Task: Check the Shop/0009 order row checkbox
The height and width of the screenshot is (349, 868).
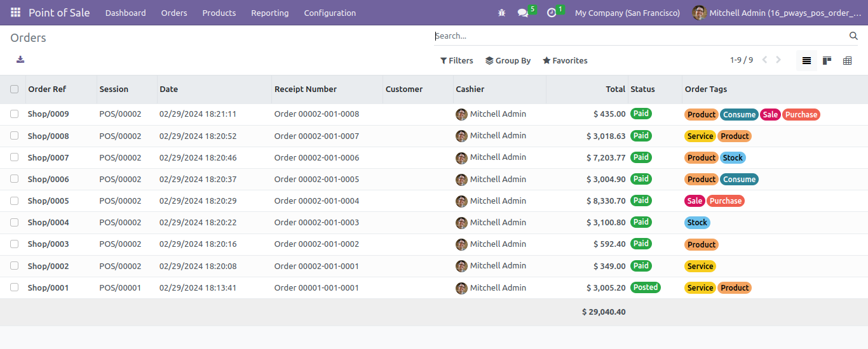Action: coord(15,114)
